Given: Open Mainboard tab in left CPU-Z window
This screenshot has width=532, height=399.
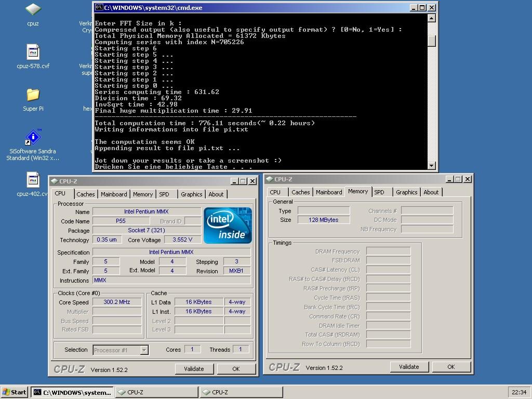Looking at the screenshot, I should click(x=114, y=194).
